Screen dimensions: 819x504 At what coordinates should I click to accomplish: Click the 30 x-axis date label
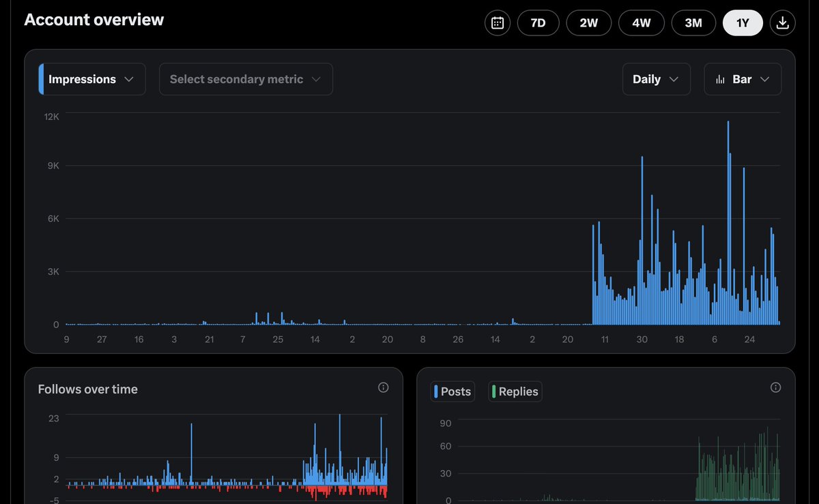(x=642, y=340)
